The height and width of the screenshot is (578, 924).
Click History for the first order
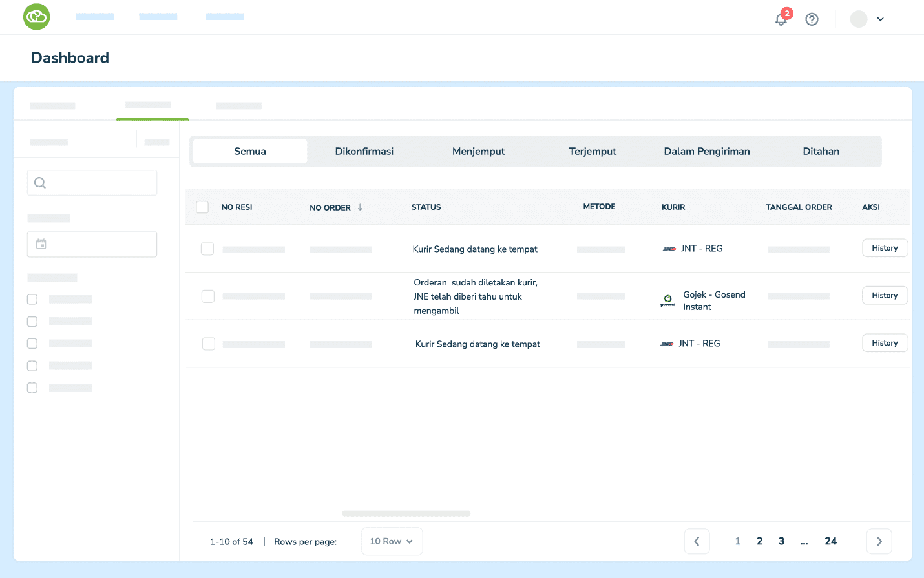coord(885,248)
